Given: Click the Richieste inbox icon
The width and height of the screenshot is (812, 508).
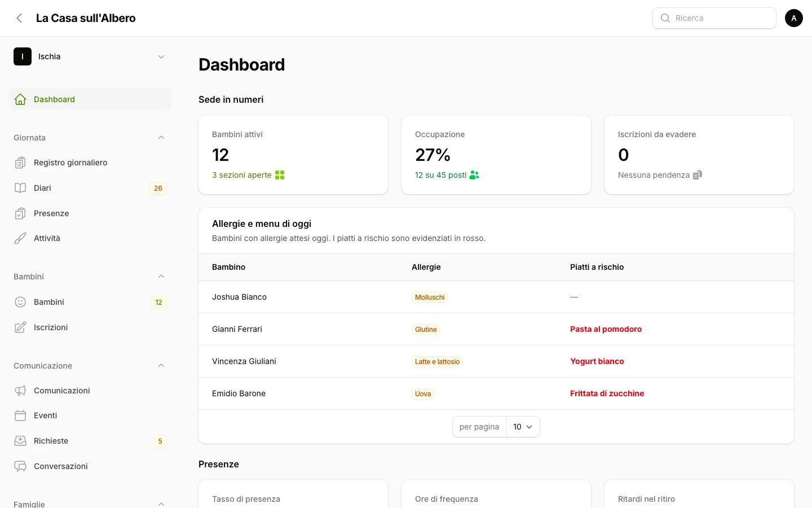Looking at the screenshot, I should [x=20, y=441].
